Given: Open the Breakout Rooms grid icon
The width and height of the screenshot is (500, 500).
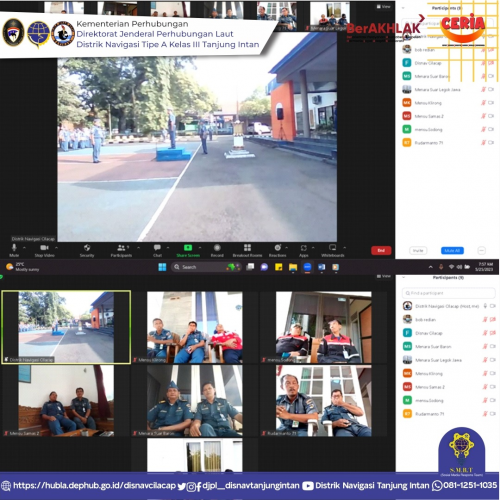Looking at the screenshot, I should point(247,248).
